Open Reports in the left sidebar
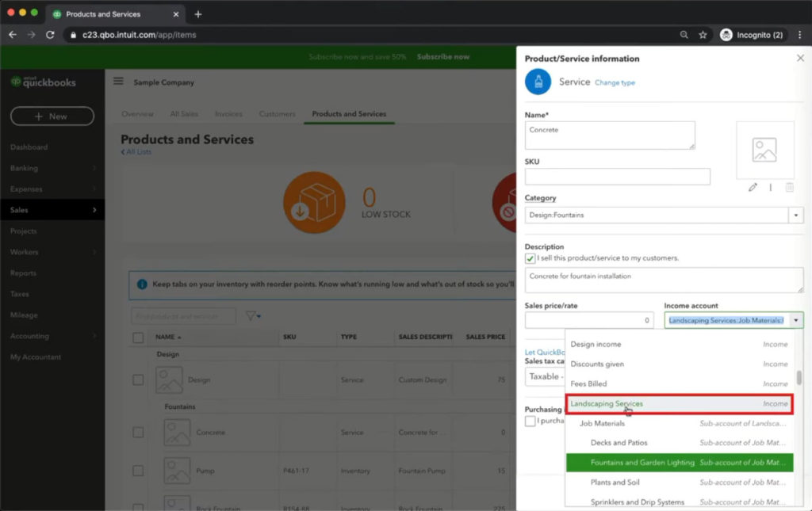Image resolution: width=812 pixels, height=511 pixels. click(23, 273)
